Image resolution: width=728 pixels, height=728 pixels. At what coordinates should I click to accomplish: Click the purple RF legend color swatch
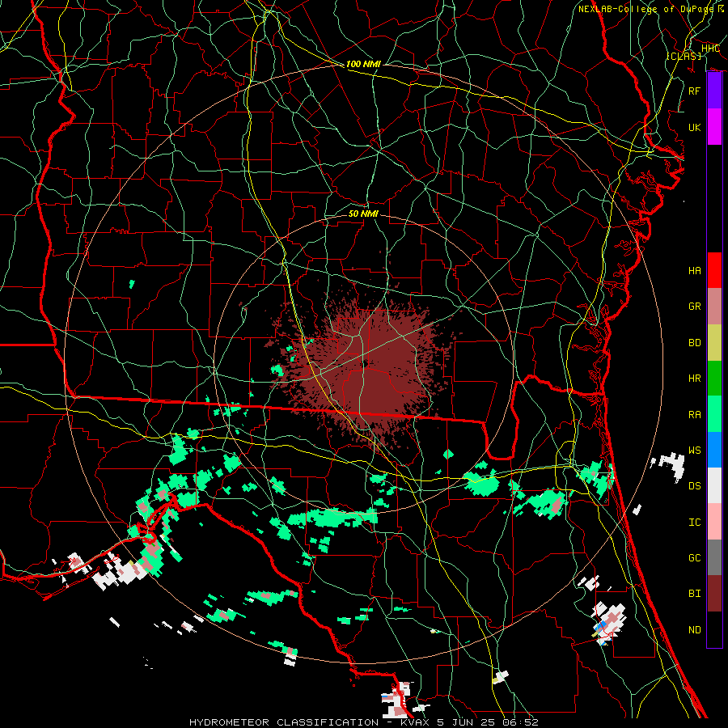pos(714,91)
